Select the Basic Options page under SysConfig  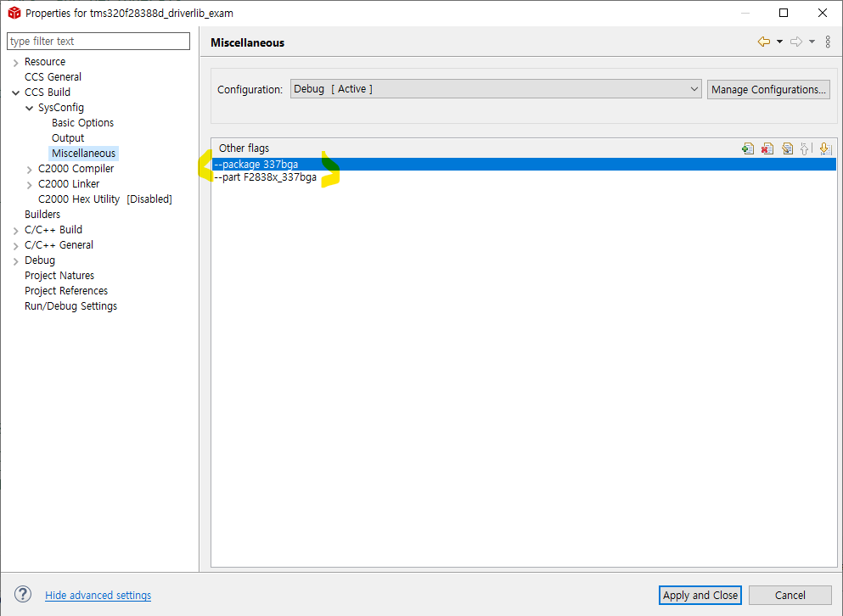pos(81,122)
